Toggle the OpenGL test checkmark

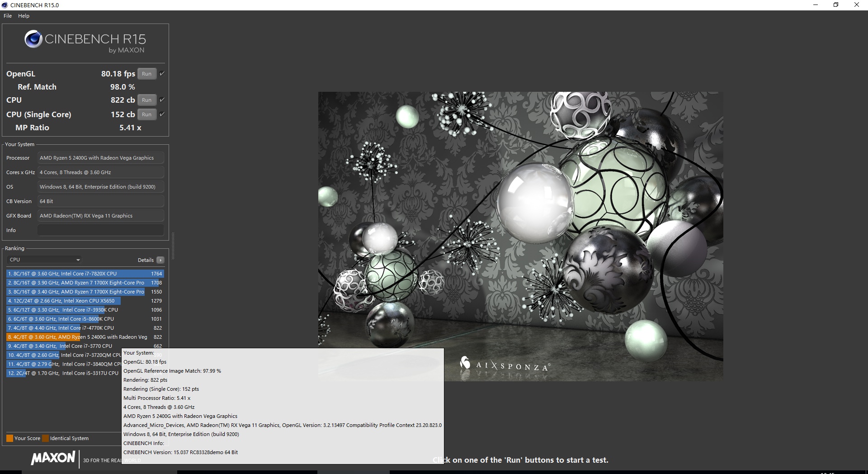point(162,73)
